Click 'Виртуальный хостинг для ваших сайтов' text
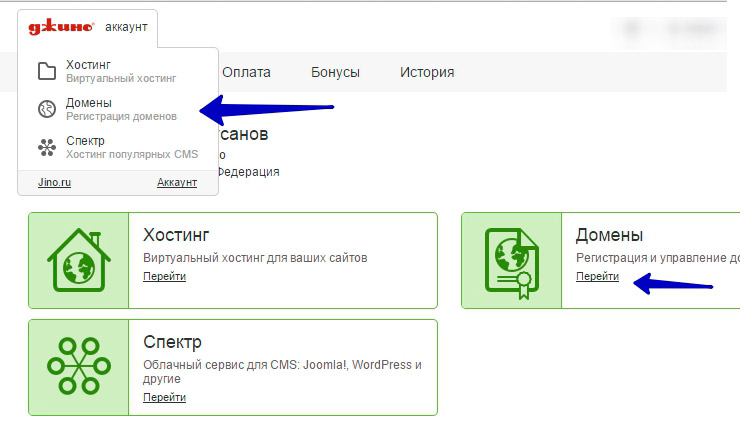This screenshot has height=428, width=740. [255, 258]
